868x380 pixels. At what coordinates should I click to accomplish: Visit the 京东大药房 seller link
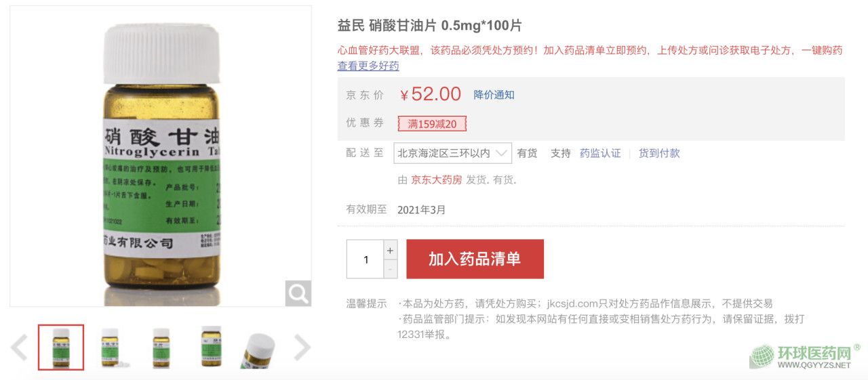(436, 180)
